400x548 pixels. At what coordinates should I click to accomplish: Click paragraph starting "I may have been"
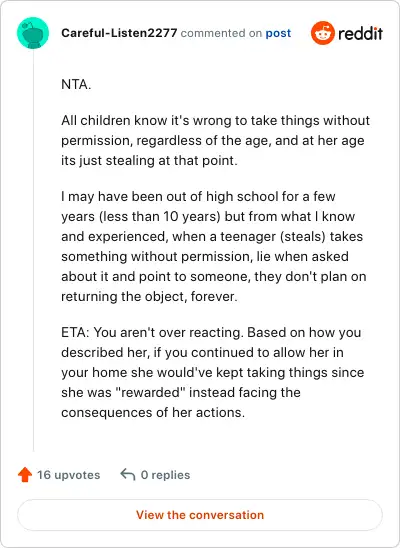[x=214, y=246]
